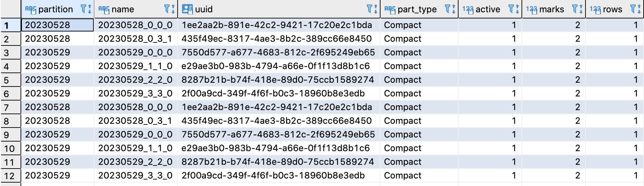644x186 pixels.
Task: Click the uuid column data type icon
Action: (x=187, y=9)
